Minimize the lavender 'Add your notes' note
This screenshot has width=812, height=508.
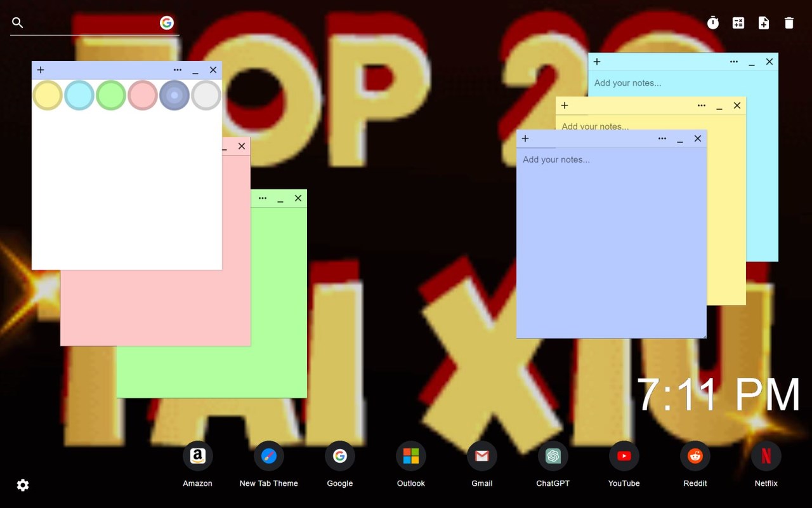click(680, 140)
